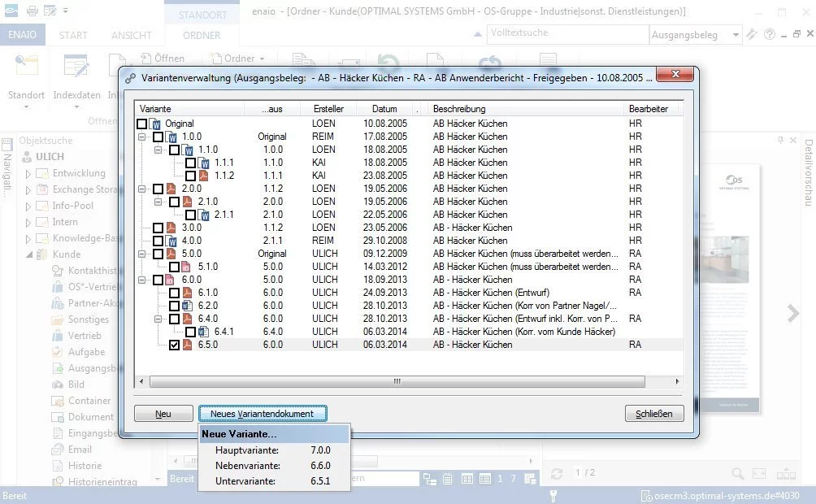Viewport: 816px width, 504px height.
Task: Tick the checkbox for variant 2.0.0
Action: (x=158, y=189)
